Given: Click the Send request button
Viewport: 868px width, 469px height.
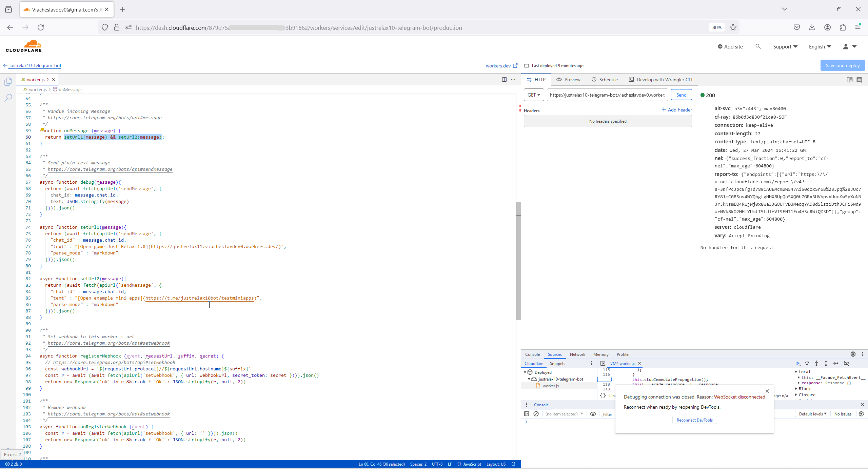Looking at the screenshot, I should tap(681, 95).
